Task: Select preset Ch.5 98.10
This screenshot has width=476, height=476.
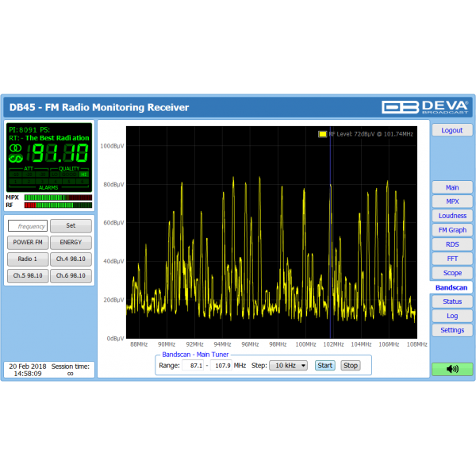Action: 28,275
